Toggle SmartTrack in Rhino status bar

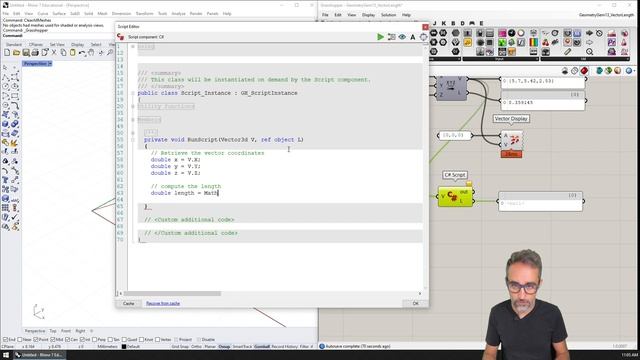click(x=242, y=347)
